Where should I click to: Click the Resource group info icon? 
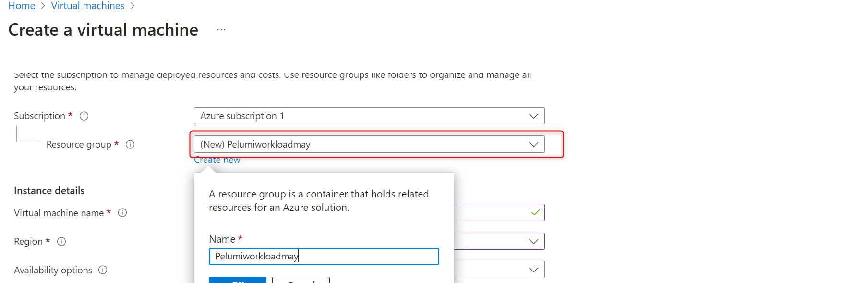(130, 144)
